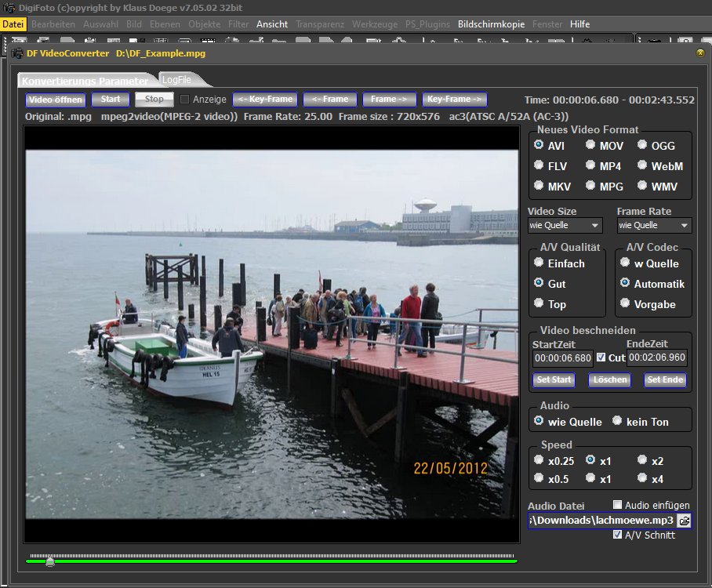Click the video timeline slider handle
Screen dimensions: 712x588
point(50,561)
